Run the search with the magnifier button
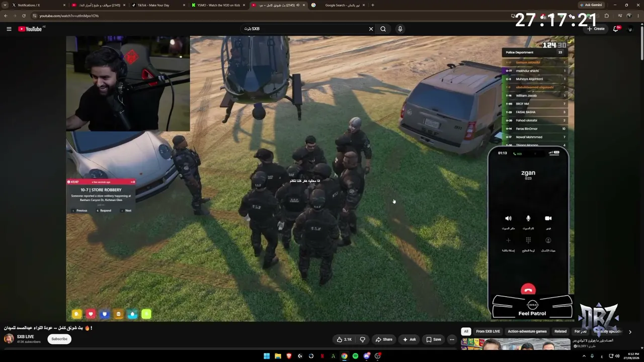The image size is (644, 362). click(x=383, y=29)
